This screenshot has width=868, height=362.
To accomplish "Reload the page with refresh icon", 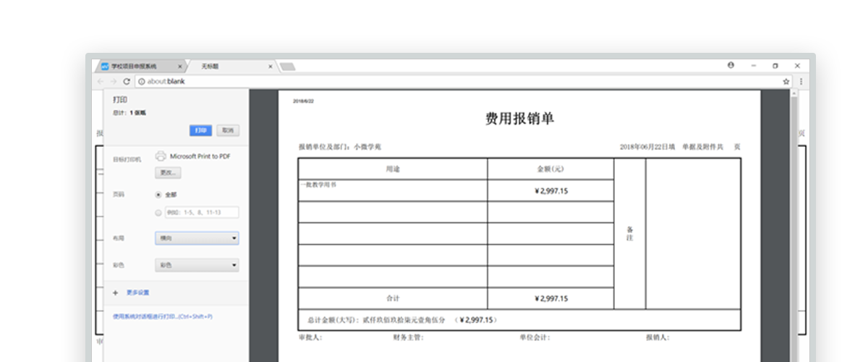I will (x=127, y=82).
